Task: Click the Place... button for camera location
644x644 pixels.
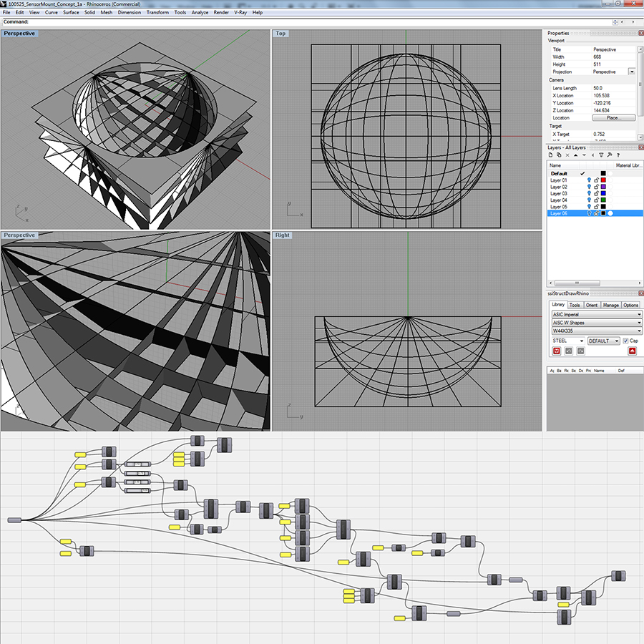Action: point(615,117)
